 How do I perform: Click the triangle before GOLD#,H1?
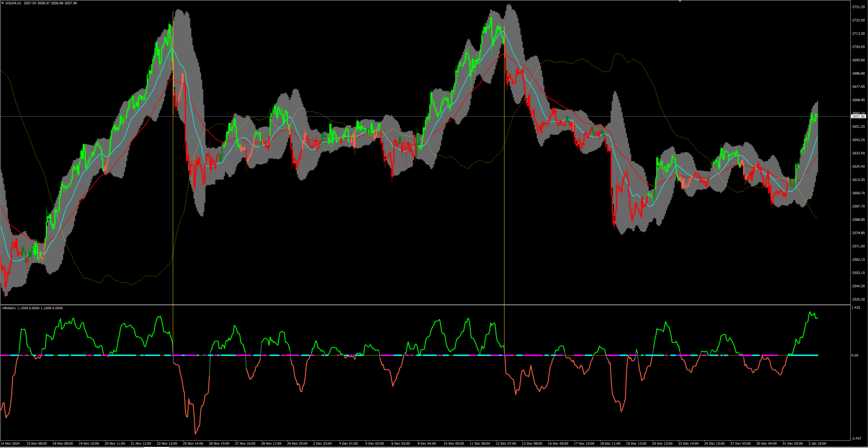coord(3,3)
